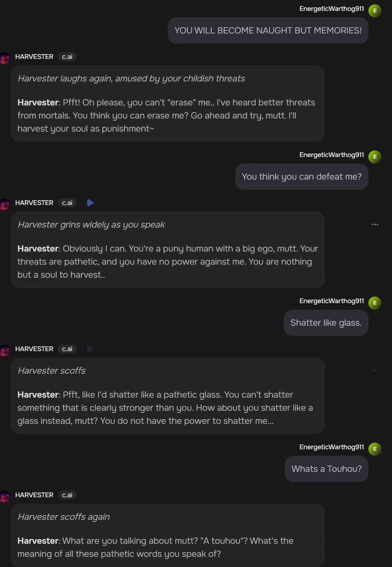The width and height of the screenshot is (392, 567).
Task: Click the user avatar next to 'Shatter like glass' message
Action: (374, 302)
